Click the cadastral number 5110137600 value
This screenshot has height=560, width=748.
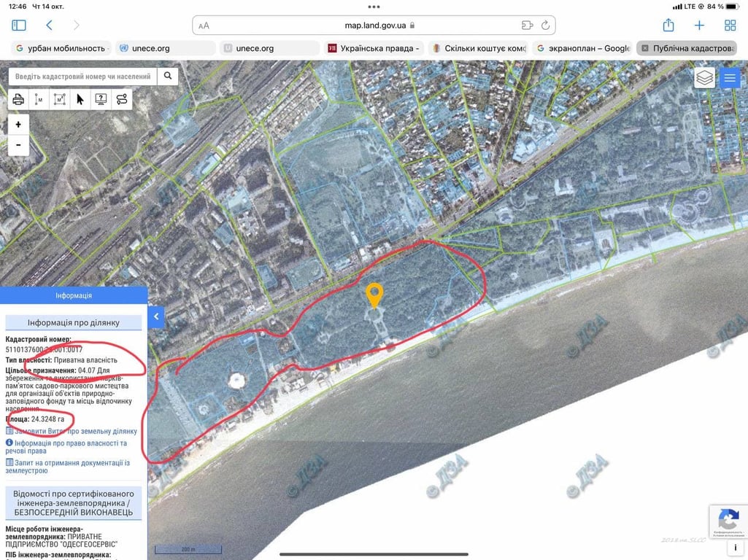click(44, 349)
